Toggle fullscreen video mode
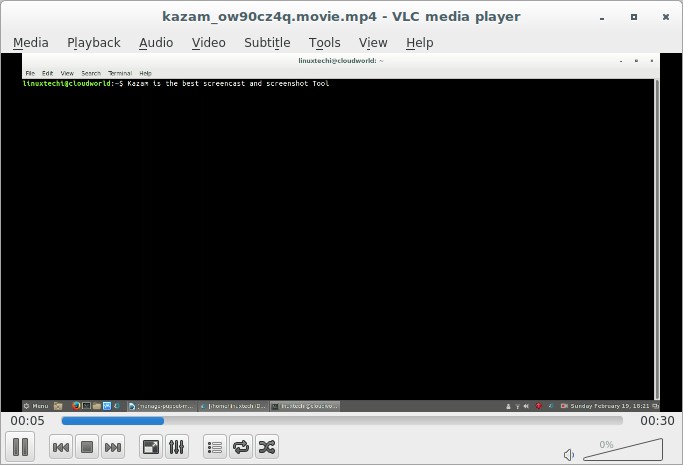Image resolution: width=683 pixels, height=465 pixels. [x=151, y=447]
